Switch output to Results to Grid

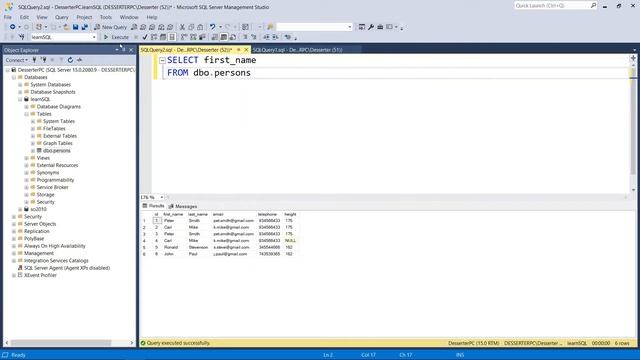click(224, 37)
